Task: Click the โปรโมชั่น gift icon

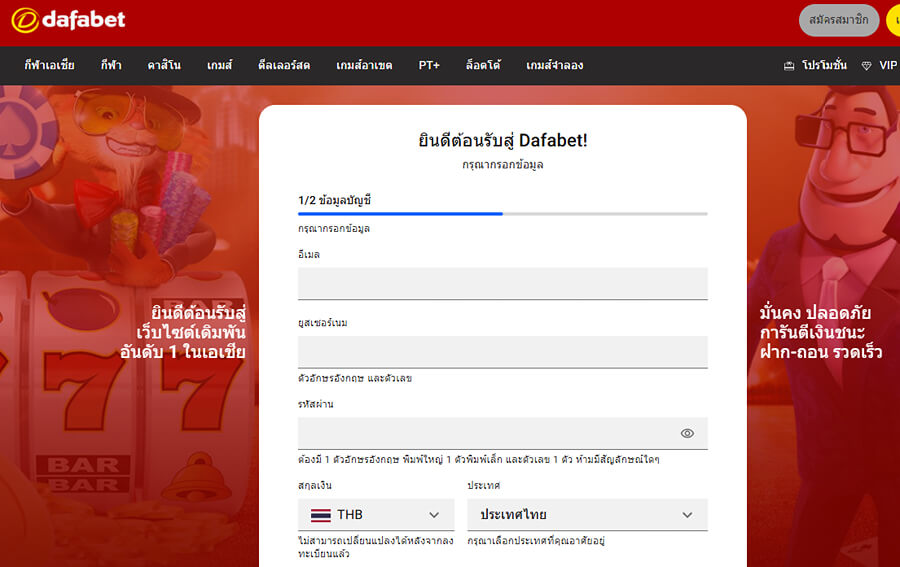Action: pyautogui.click(x=789, y=66)
